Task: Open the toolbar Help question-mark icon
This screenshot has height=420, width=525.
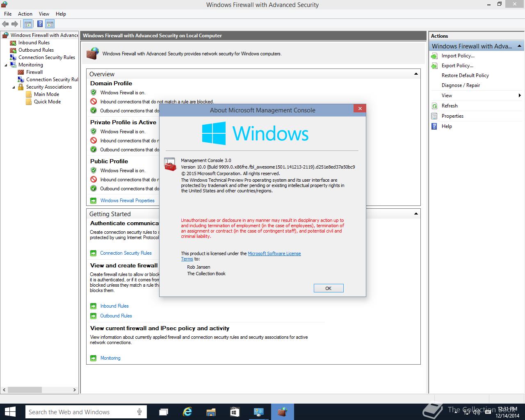Action: click(40, 24)
